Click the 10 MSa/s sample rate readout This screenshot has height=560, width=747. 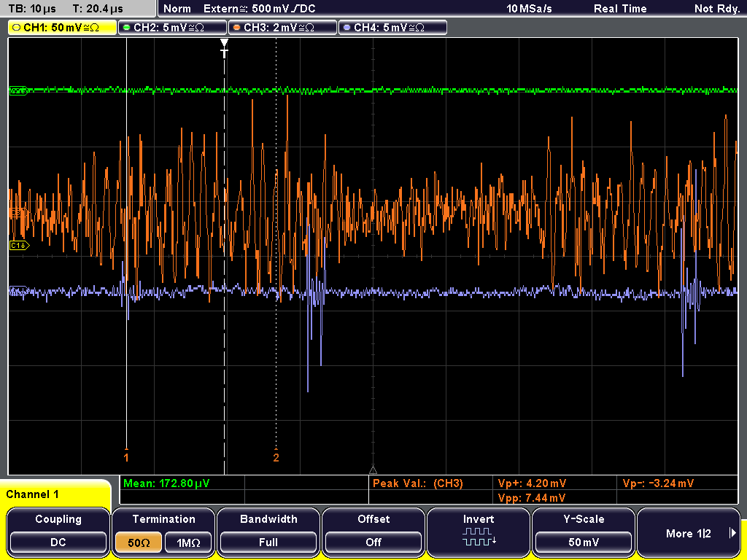click(x=529, y=9)
